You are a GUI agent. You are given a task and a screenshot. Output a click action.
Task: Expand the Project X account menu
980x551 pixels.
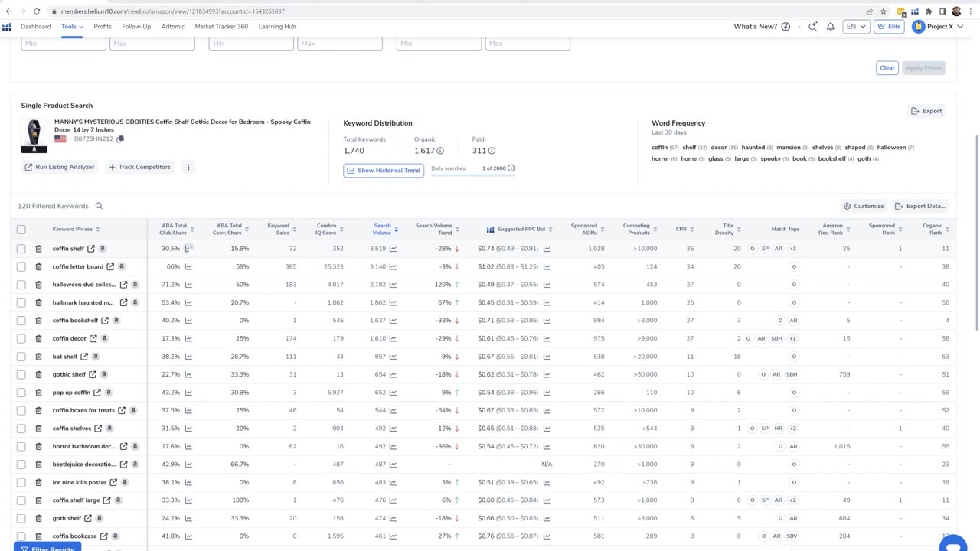(939, 27)
